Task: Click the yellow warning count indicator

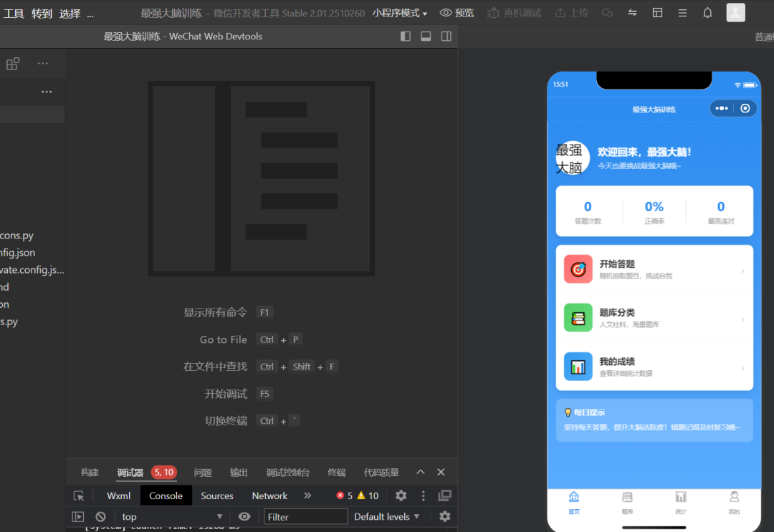Action: point(368,496)
